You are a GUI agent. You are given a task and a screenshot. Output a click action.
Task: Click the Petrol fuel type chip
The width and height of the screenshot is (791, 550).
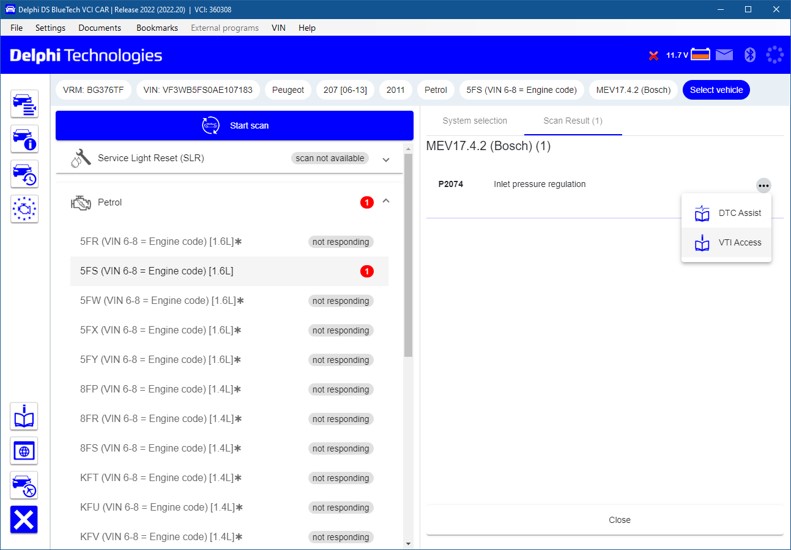coord(436,90)
